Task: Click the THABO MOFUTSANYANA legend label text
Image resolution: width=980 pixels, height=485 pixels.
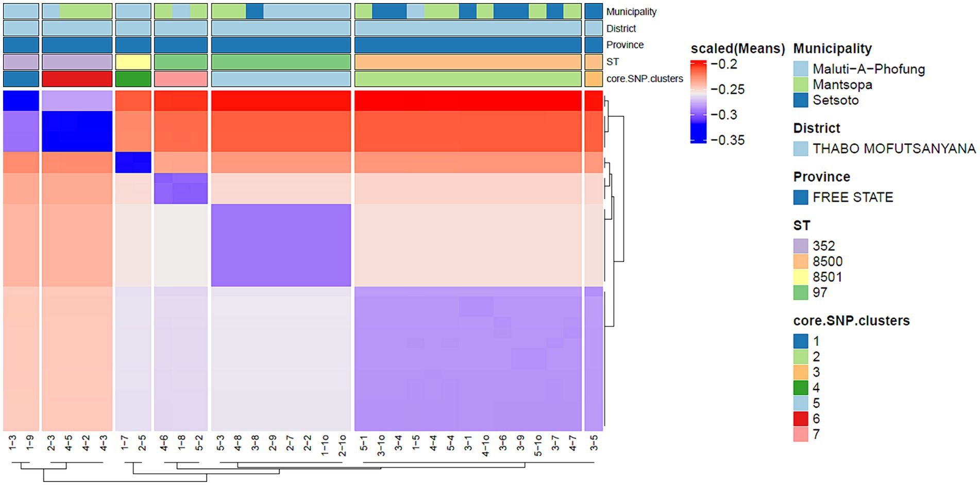Action: (x=894, y=149)
